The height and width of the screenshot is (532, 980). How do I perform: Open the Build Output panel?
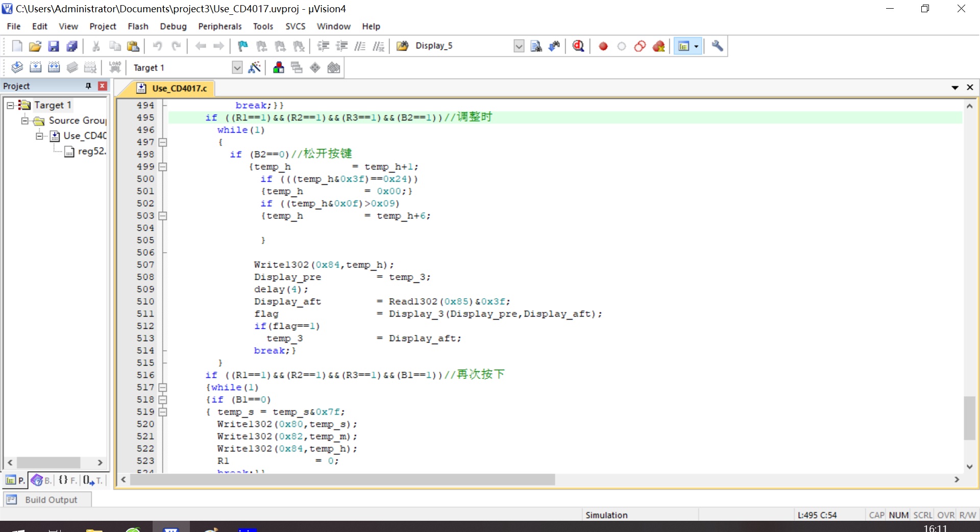(x=47, y=500)
